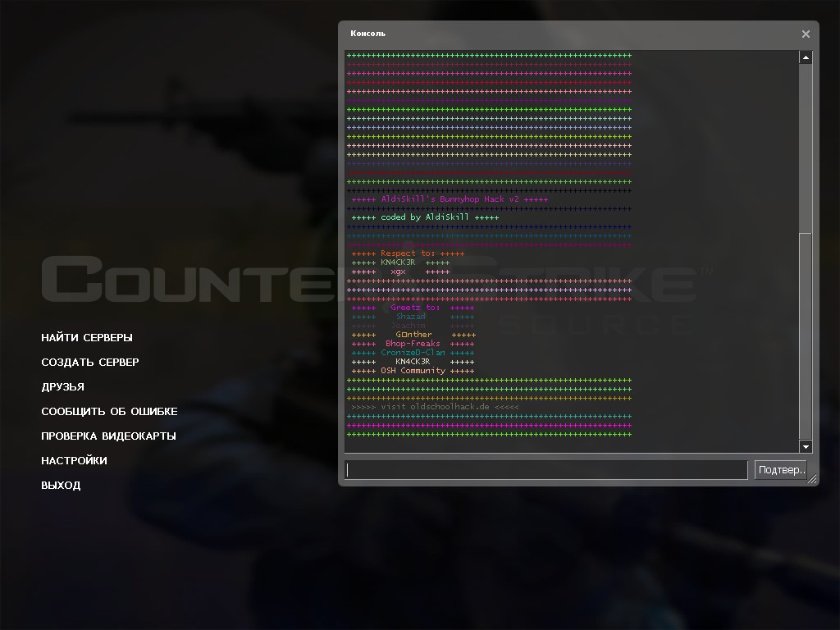840x630 pixels.
Task: Click the "OSH Community" console line
Action: coord(413,371)
